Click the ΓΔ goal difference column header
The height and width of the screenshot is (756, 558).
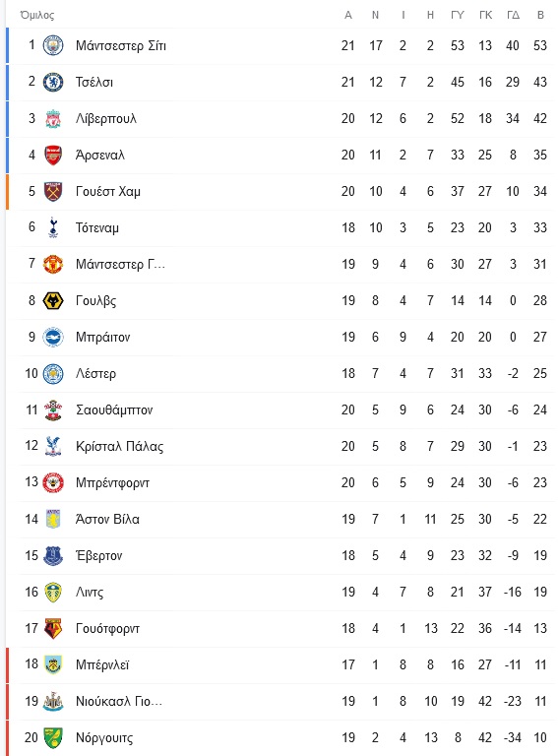(x=513, y=15)
